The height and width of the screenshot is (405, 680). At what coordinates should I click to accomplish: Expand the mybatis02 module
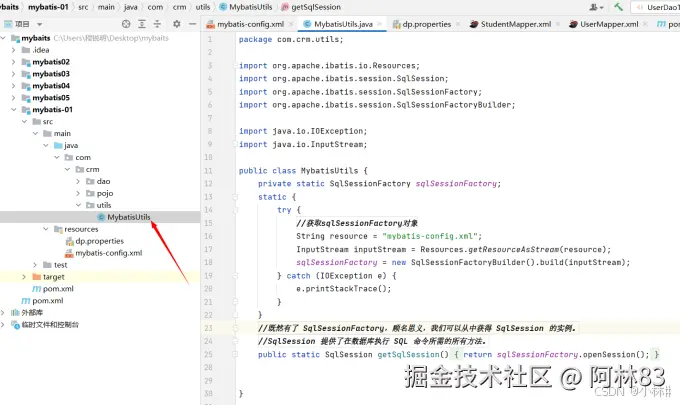tap(13, 62)
